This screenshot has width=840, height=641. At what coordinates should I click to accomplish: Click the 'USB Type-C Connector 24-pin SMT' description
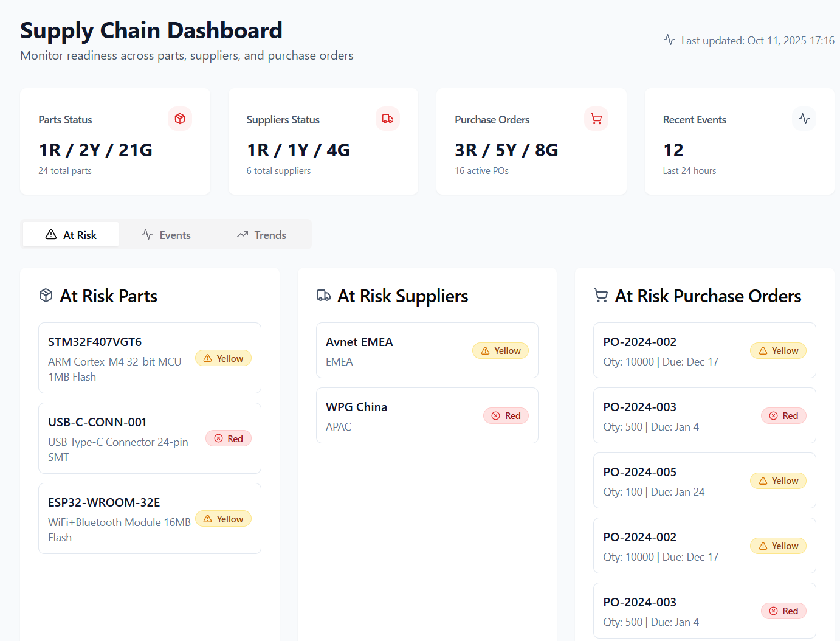118,449
